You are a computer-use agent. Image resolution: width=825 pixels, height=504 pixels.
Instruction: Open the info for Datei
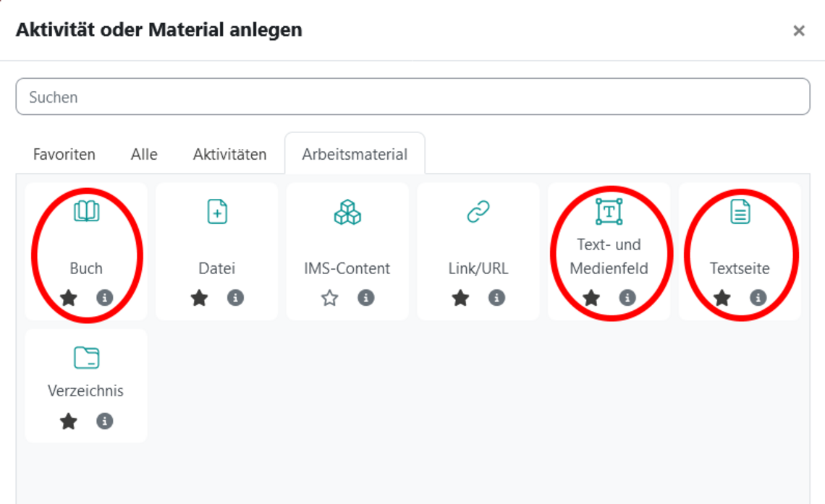coord(235,298)
